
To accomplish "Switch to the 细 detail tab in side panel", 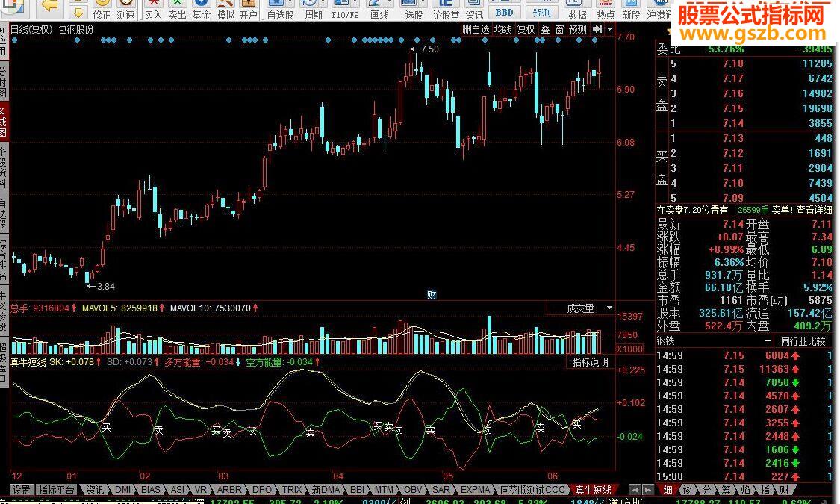I will pos(668,490).
